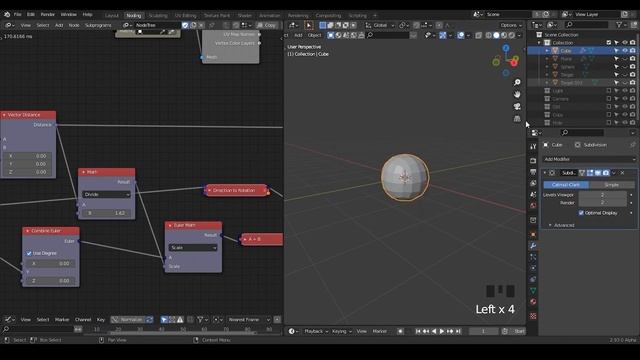640x360 pixels.
Task: Open the Scene properties tab
Action: coord(533,195)
